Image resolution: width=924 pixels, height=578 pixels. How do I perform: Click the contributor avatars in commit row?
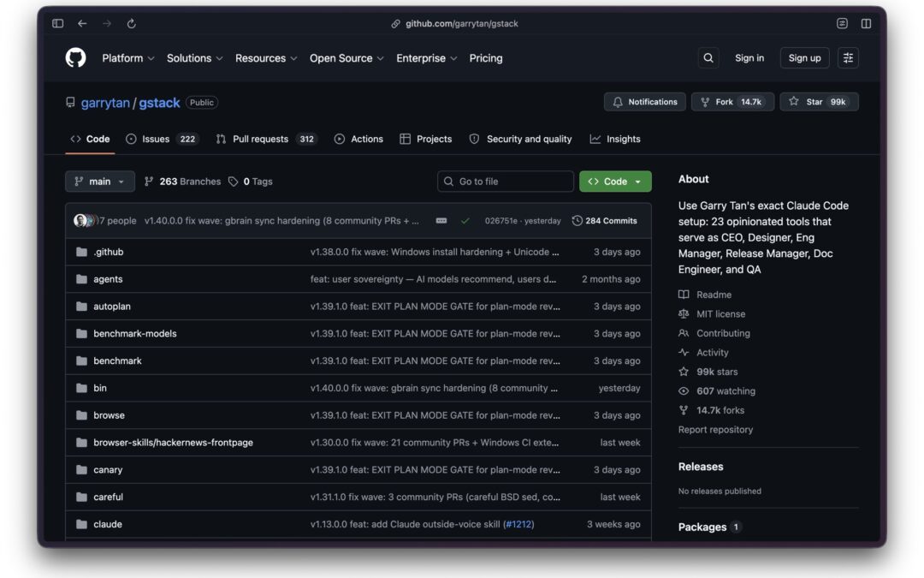click(85, 221)
